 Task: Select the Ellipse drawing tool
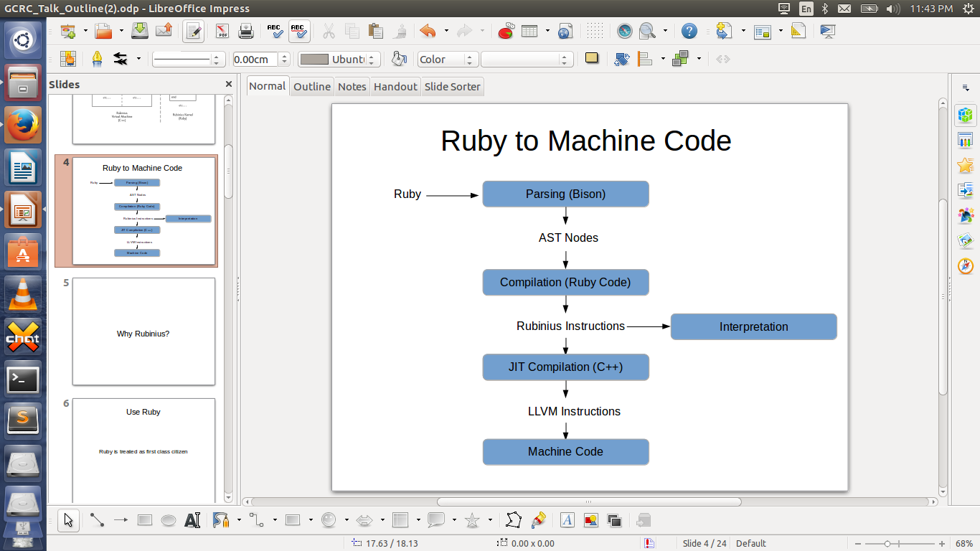tap(169, 520)
